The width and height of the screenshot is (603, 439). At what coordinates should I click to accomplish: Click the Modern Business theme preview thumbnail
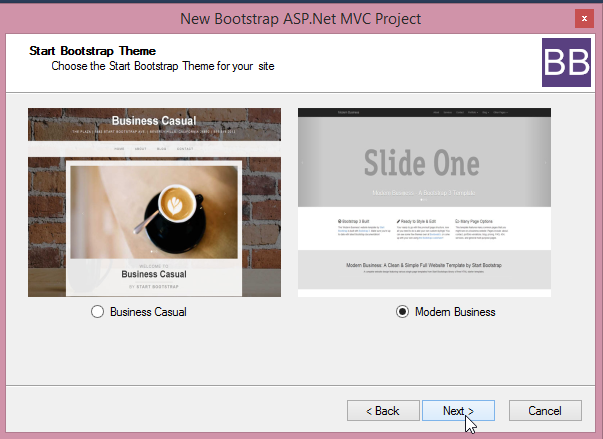(x=424, y=202)
